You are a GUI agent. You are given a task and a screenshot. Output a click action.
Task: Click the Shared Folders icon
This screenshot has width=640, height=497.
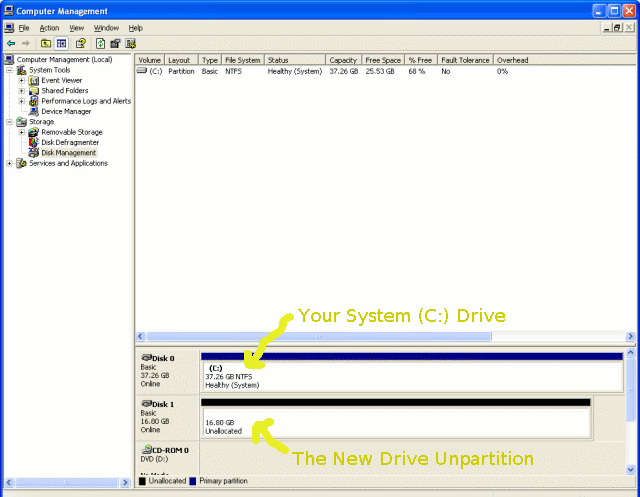point(34,91)
